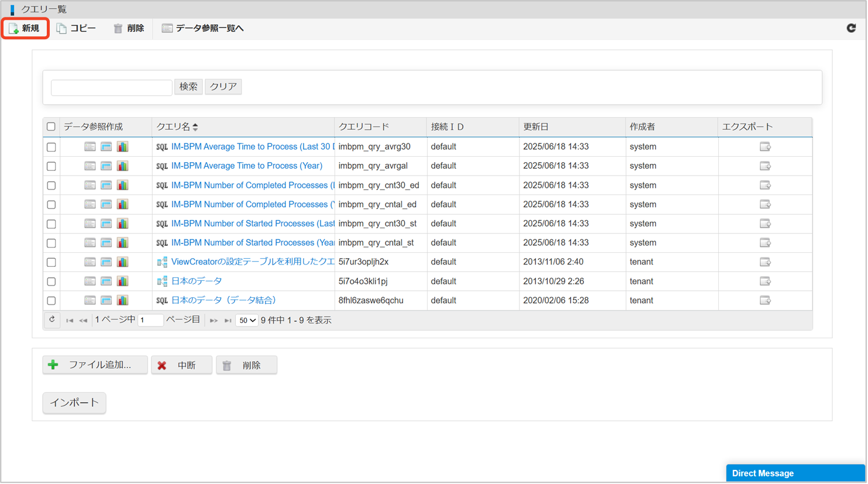Reload page with top-right refresh icon
Screen dimensions: 868x484
852,28
